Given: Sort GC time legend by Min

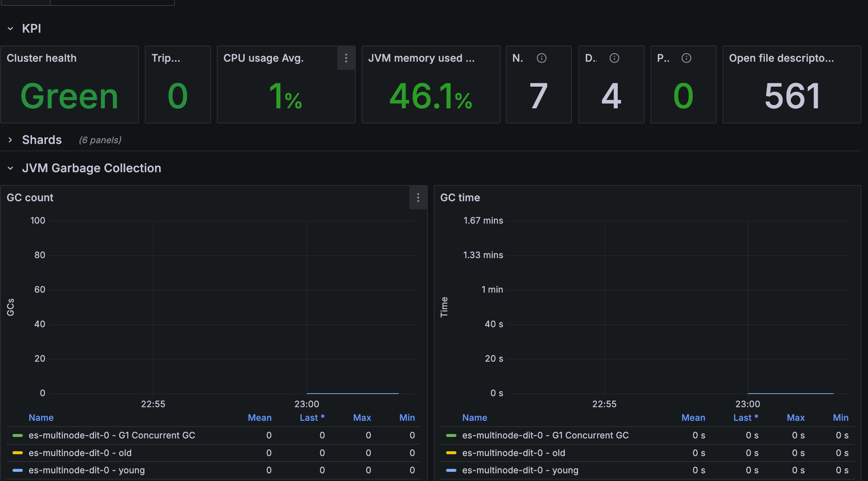Looking at the screenshot, I should coord(840,417).
